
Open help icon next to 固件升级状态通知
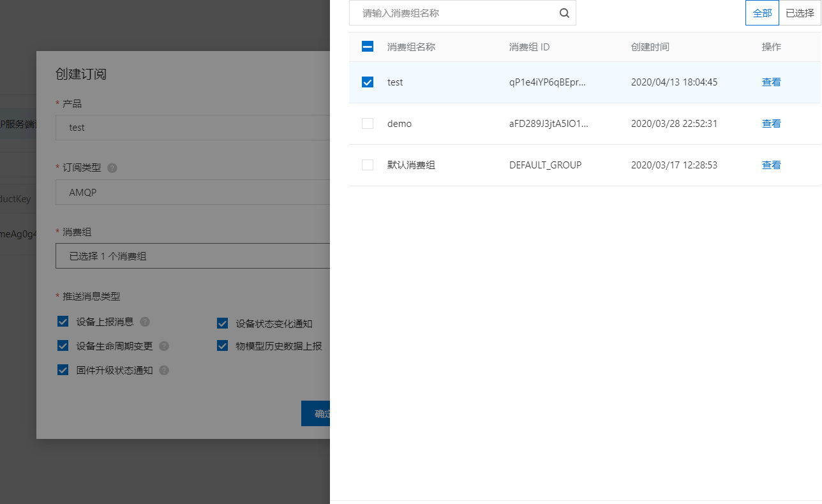164,370
